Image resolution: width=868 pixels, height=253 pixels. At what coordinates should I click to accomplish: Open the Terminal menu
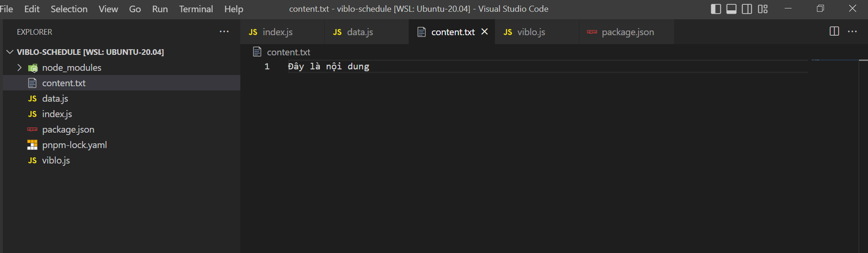click(196, 9)
